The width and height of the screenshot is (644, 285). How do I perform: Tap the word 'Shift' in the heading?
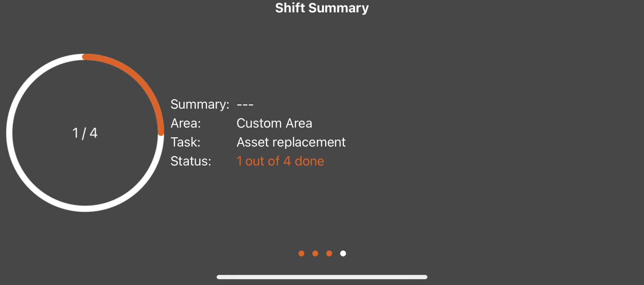(290, 8)
